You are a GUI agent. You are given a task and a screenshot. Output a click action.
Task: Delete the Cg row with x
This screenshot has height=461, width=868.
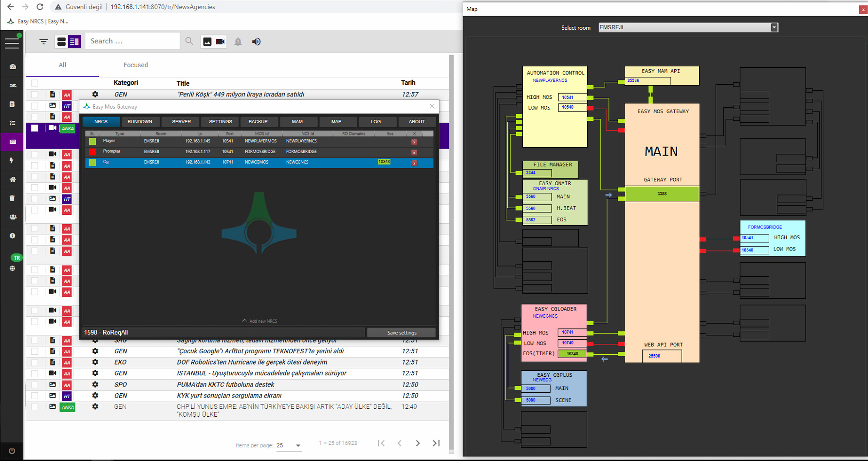[414, 163]
